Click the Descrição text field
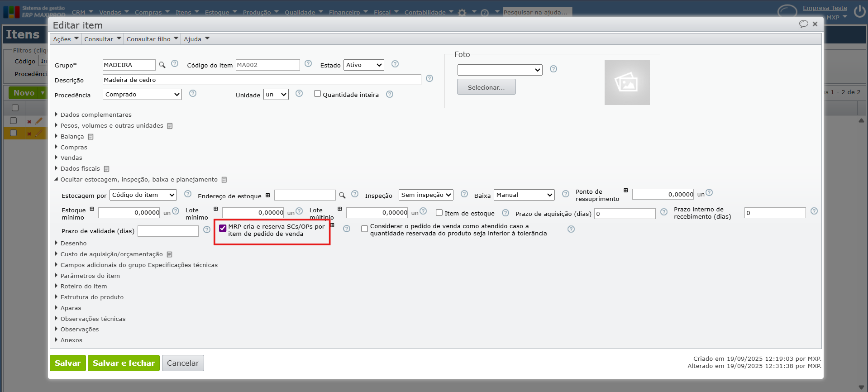Screen dimensions: 868x392 click(x=262, y=80)
